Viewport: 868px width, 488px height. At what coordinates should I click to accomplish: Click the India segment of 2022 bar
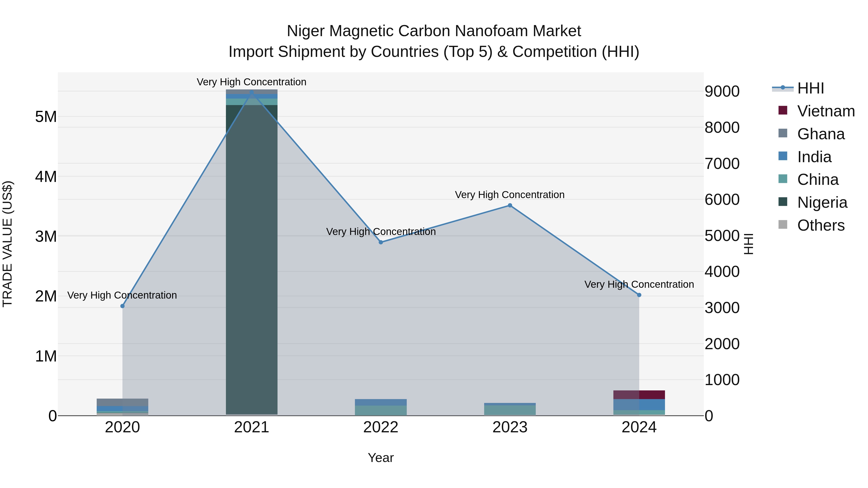(381, 402)
